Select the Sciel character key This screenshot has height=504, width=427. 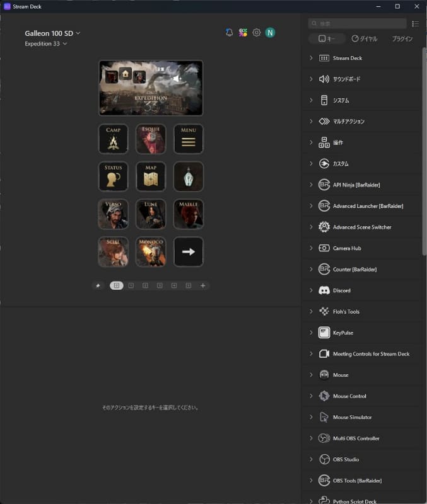(113, 251)
